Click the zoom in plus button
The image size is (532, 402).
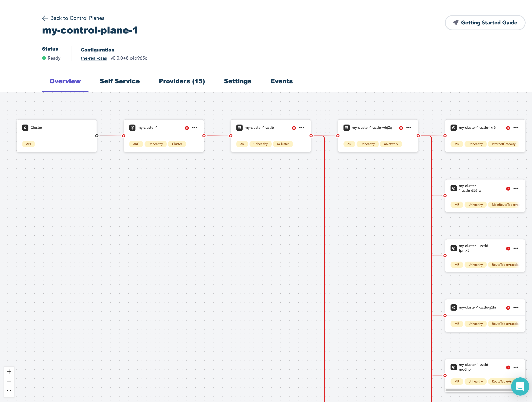(x=9, y=372)
